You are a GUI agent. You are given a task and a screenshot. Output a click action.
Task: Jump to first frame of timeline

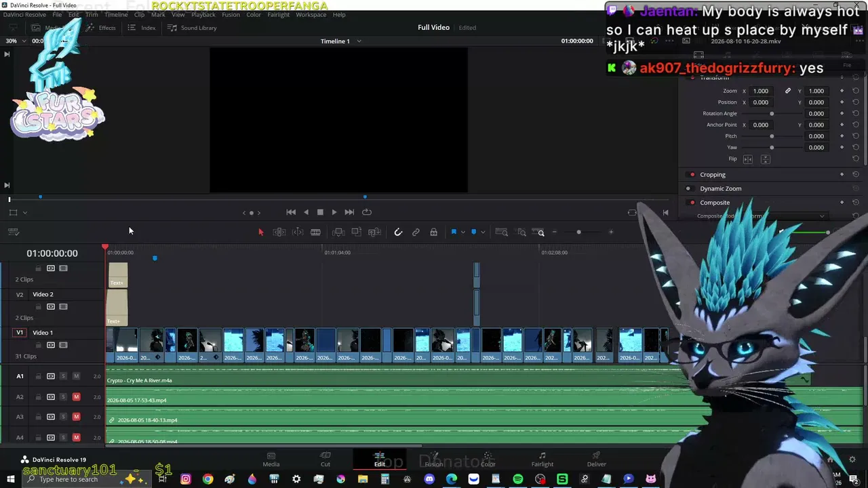[291, 212]
